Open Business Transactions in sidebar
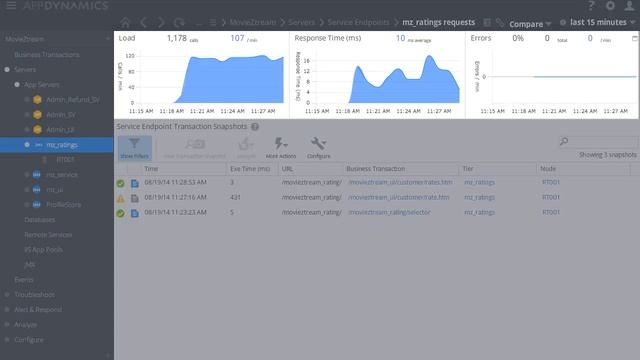This screenshot has width=640, height=360. coord(47,54)
